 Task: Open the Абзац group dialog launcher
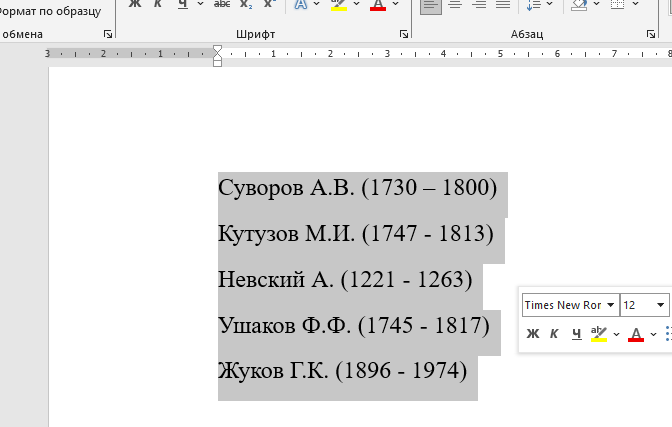coord(651,34)
